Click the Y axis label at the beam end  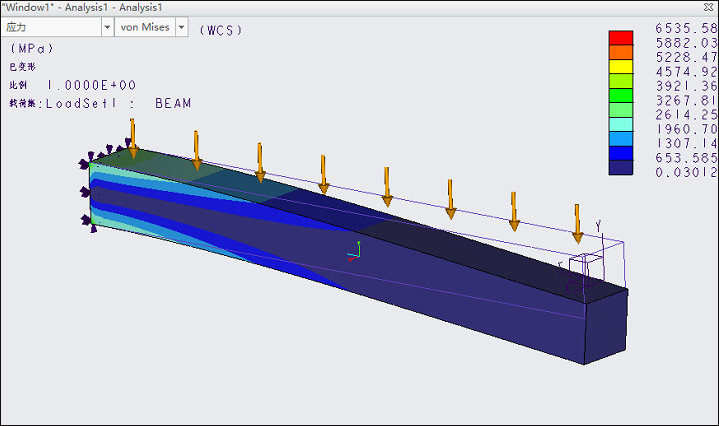click(598, 227)
